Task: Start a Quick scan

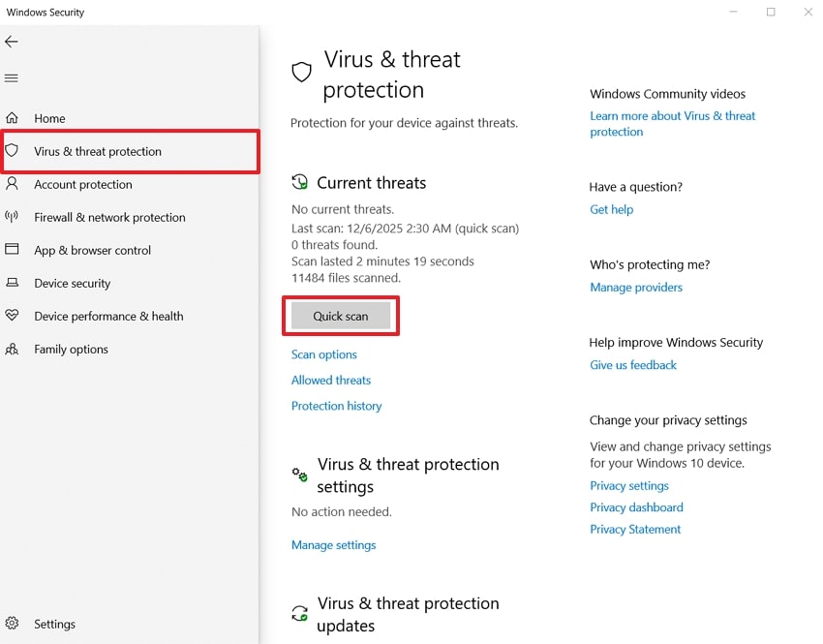Action: 341,317
